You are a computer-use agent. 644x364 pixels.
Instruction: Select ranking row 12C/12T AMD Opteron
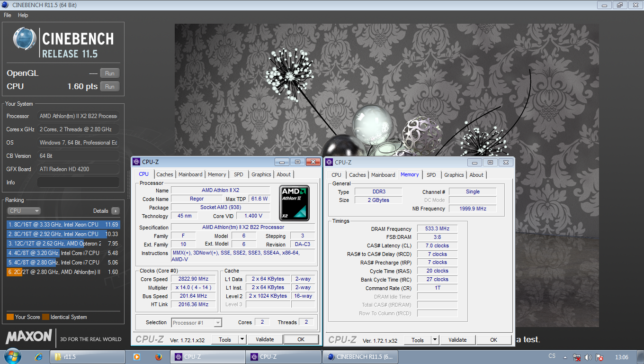pos(63,244)
